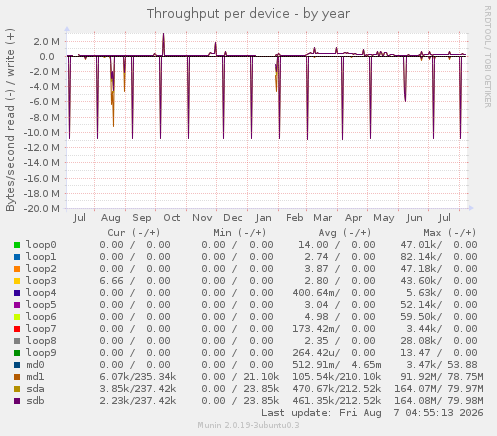Click the '-20.0 M' y-axis label
Viewport: 497px width, 436px height.
click(x=42, y=209)
